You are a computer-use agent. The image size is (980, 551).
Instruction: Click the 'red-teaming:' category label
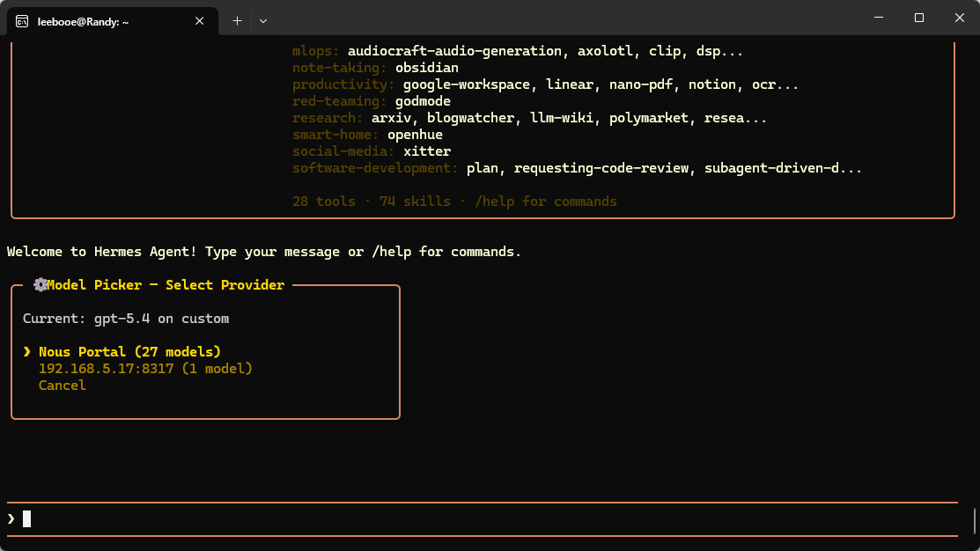click(339, 101)
